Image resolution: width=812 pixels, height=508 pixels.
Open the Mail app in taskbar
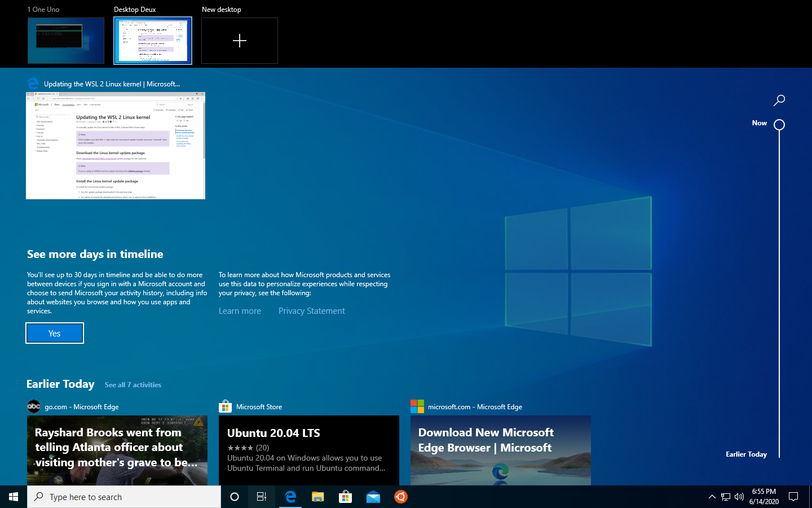pos(373,497)
